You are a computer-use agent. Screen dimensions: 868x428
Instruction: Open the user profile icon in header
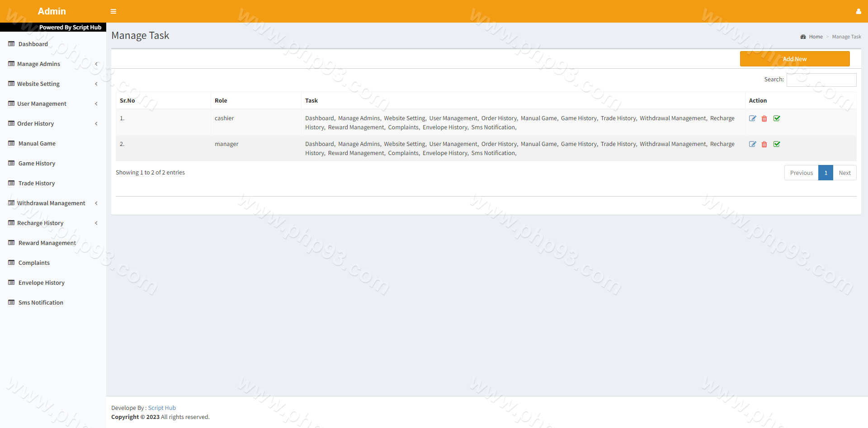point(858,11)
